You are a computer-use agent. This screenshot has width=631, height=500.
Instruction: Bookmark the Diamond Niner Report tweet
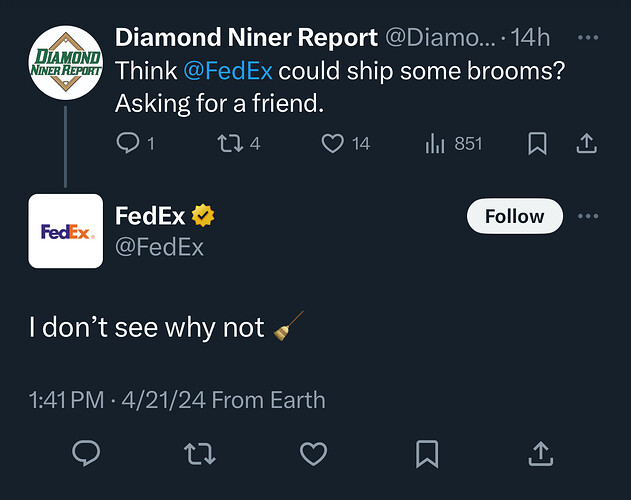click(x=537, y=144)
